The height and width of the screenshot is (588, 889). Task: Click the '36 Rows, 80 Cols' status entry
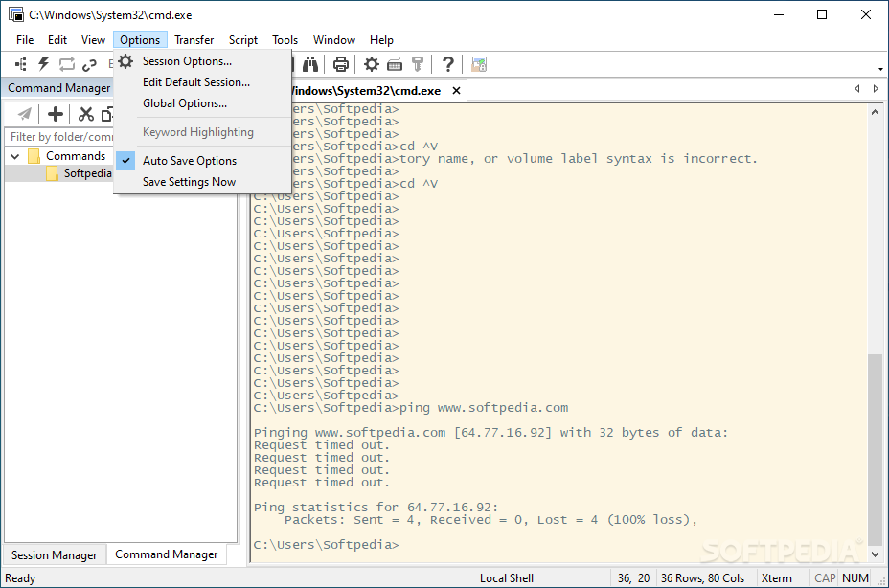702,577
